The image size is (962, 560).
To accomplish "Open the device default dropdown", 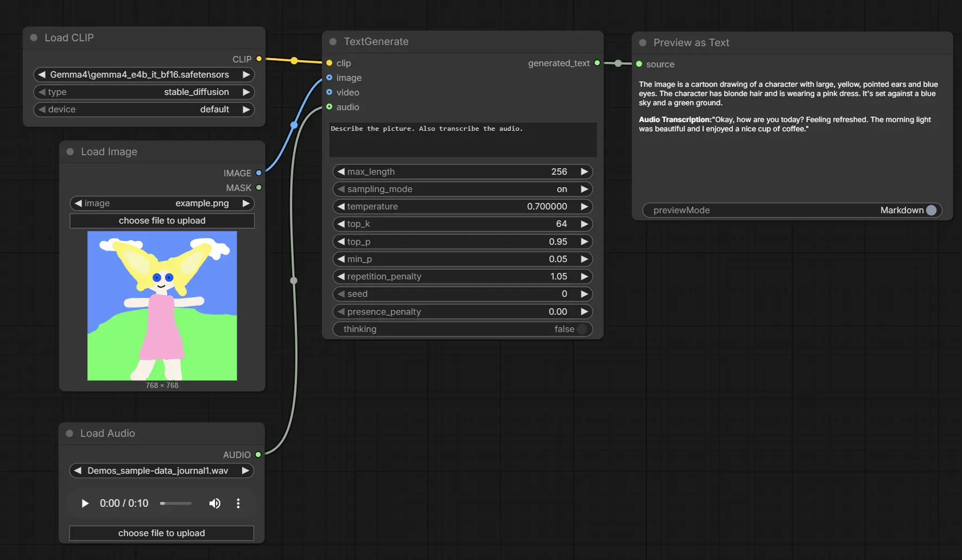I will (144, 109).
